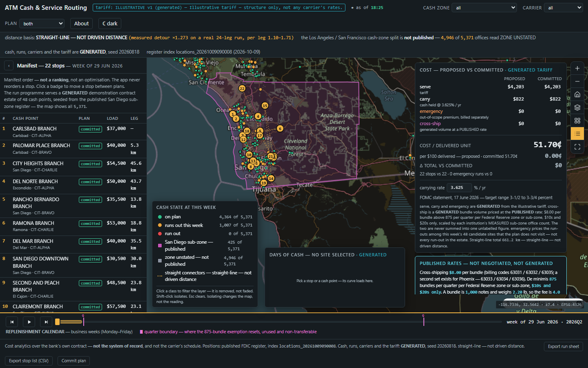
Task: Filter layer by 'on plan' legend entry
Action: click(205, 217)
